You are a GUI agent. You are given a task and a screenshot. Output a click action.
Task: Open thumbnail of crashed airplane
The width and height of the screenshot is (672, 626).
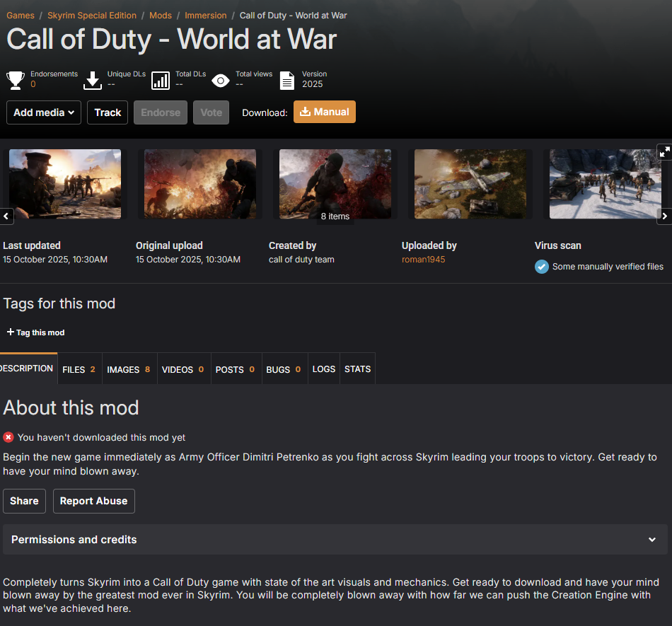click(470, 184)
